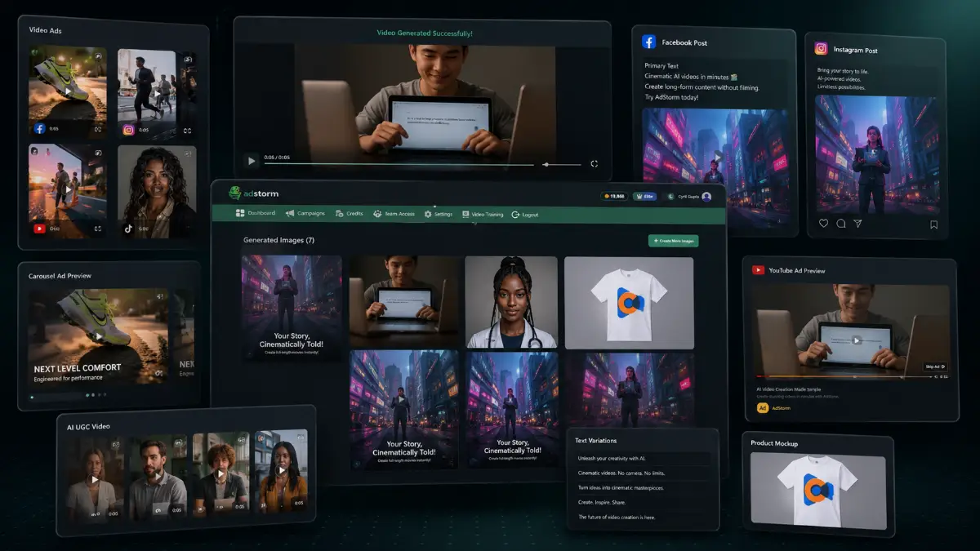Open the Video Training menu item

click(482, 214)
